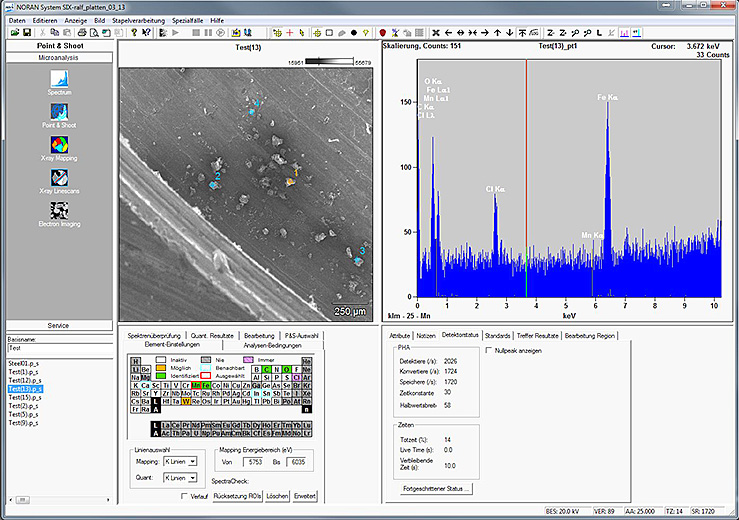Select Steel01.p_s in the file list
This screenshot has height=520, width=739.
pyautogui.click(x=24, y=363)
